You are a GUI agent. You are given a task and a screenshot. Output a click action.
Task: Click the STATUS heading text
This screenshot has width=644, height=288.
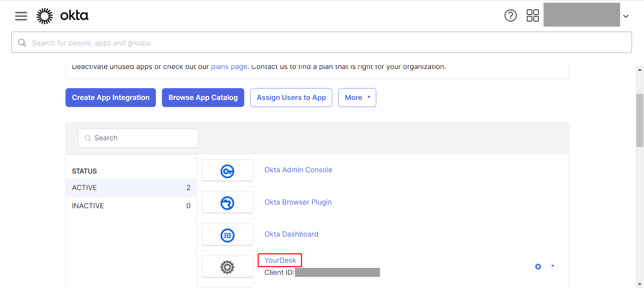(x=84, y=171)
